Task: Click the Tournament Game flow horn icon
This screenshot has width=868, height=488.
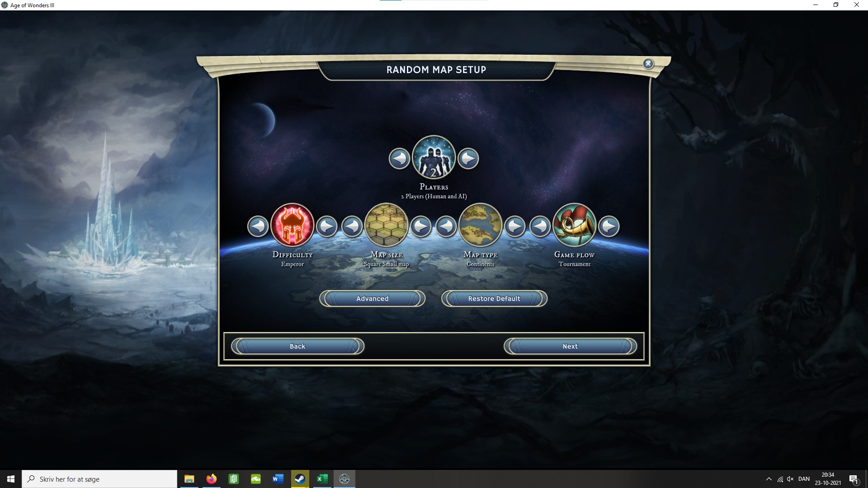Action: pyautogui.click(x=575, y=225)
